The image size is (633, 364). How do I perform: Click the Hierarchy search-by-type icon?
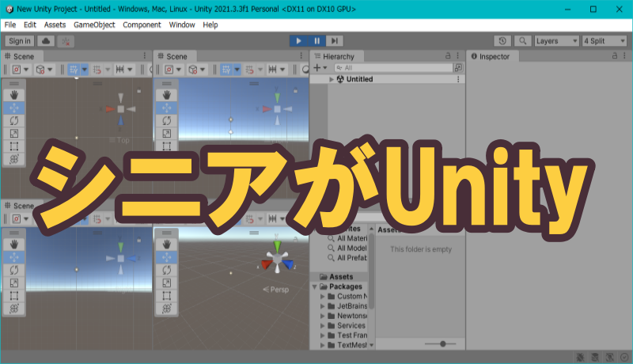pos(458,68)
